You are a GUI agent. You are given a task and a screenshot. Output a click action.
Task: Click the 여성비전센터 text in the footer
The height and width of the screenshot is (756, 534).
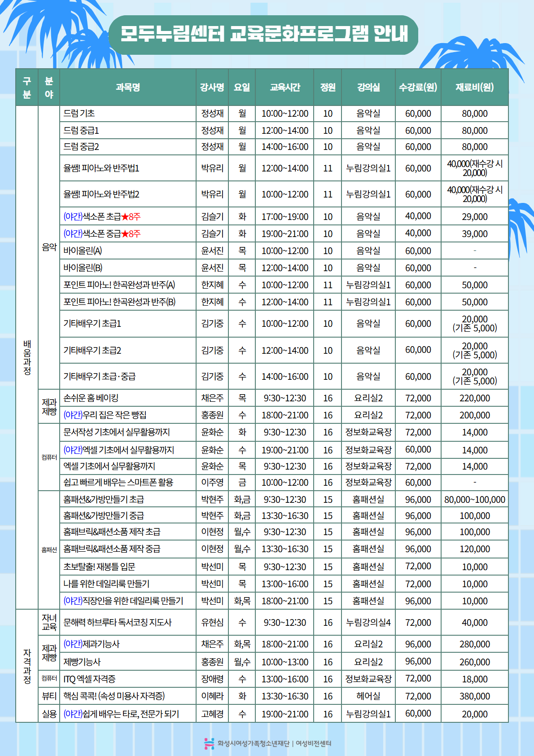pyautogui.click(x=313, y=743)
